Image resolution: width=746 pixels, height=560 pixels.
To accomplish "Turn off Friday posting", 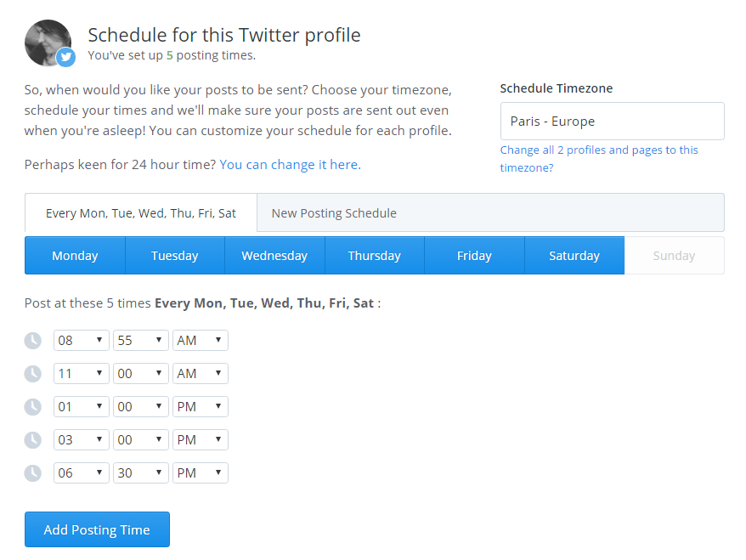I will pos(474,255).
